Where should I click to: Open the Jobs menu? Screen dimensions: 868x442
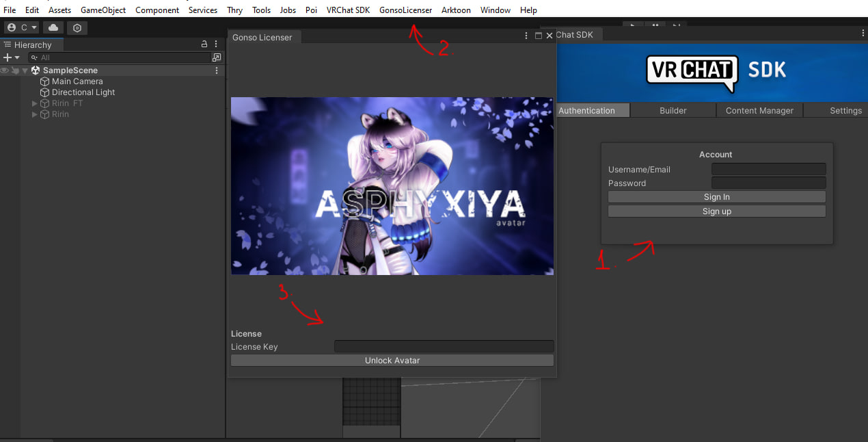[288, 10]
